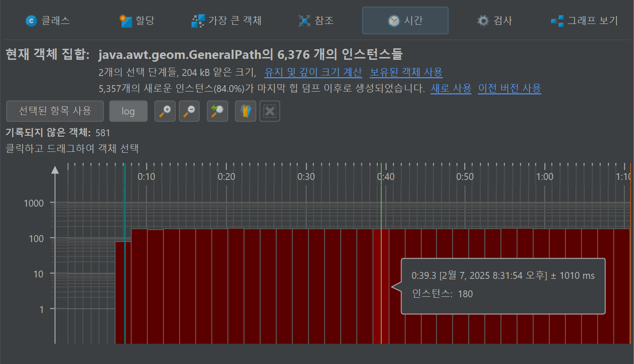Click the tooltip 인스턴스: 180 text
Viewport: 634px width, 364px height.
[442, 293]
